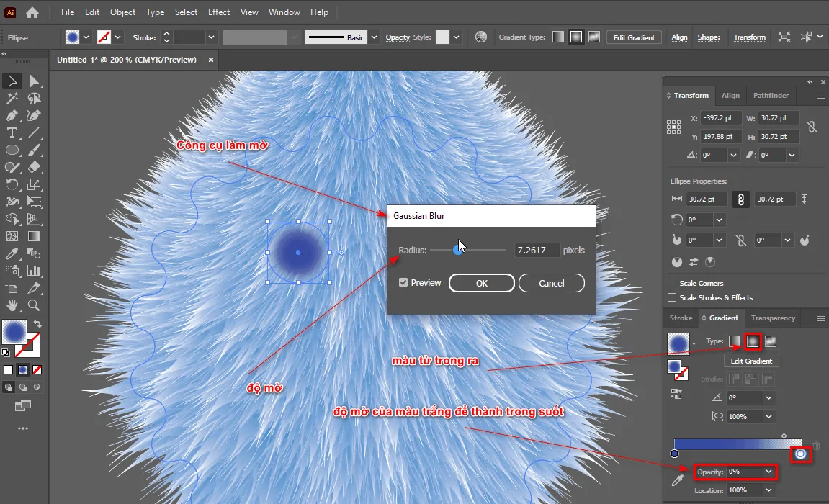
Task: Delete gradient stop with the trash icon
Action: 816,446
